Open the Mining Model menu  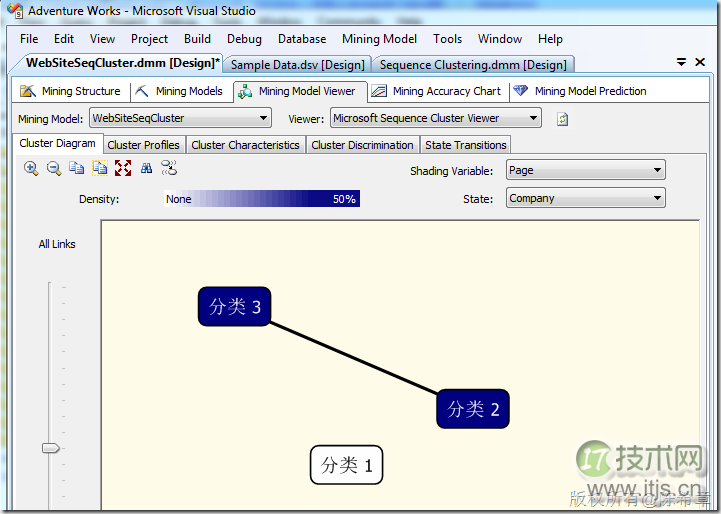(x=379, y=39)
